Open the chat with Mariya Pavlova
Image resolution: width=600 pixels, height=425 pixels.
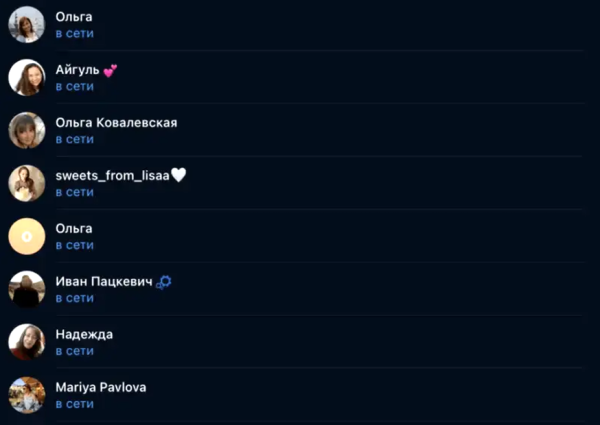pos(100,386)
